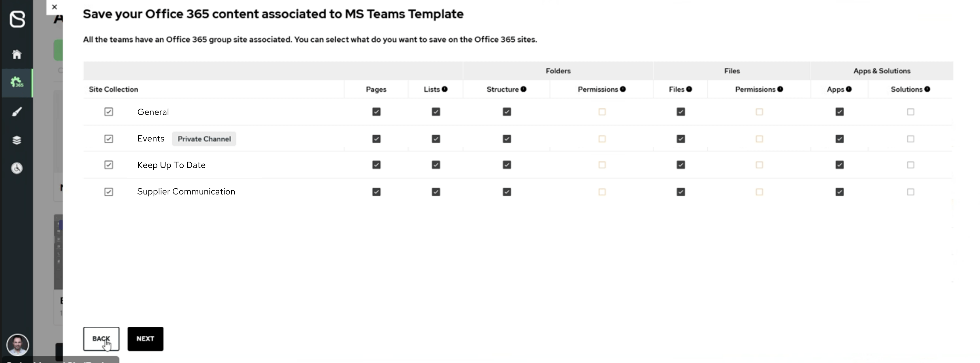980x363 pixels.
Task: Check Solutions for General
Action: click(911, 112)
